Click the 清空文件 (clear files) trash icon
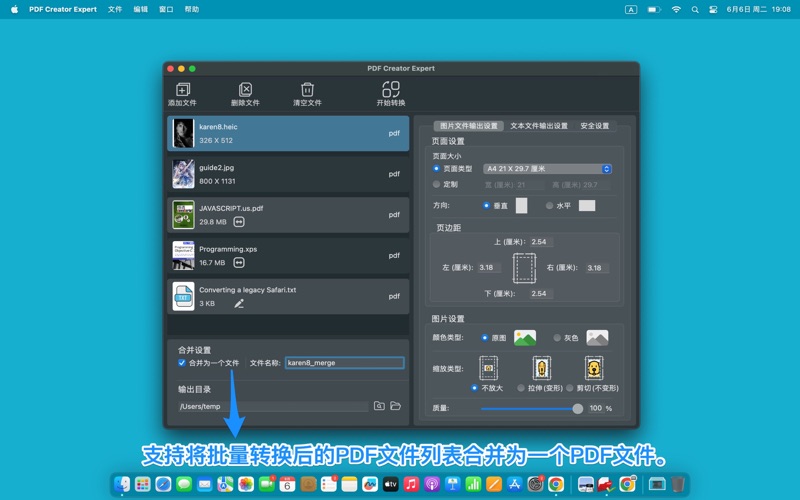This screenshot has width=800, height=500. (307, 90)
